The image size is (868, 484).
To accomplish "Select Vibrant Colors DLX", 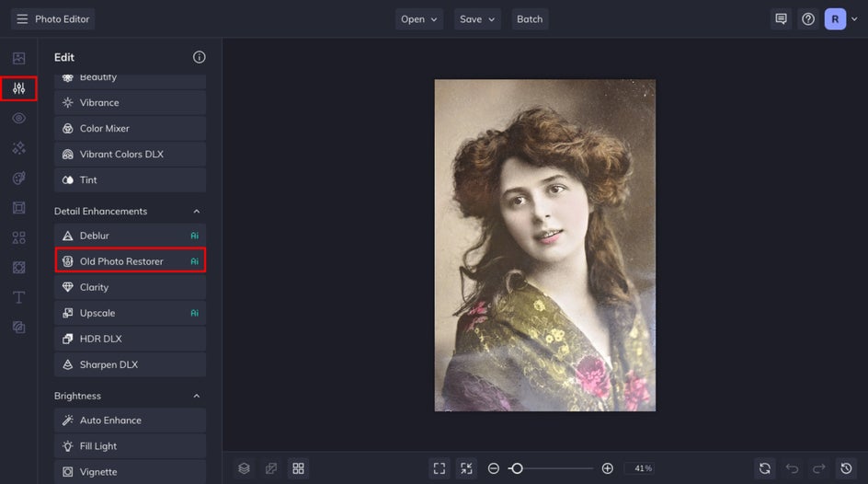I will coord(130,154).
